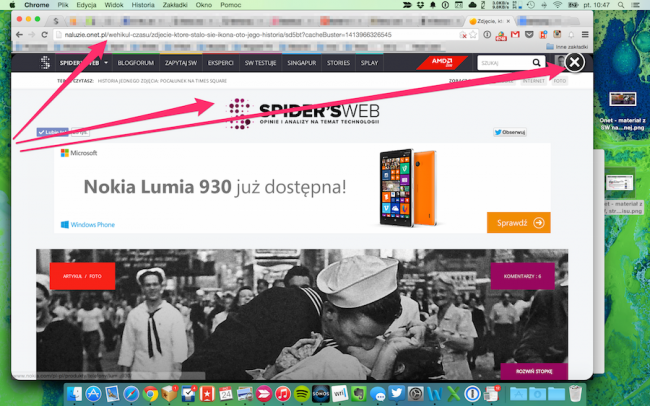Click the INTERNET tag in the top strip

click(x=533, y=81)
